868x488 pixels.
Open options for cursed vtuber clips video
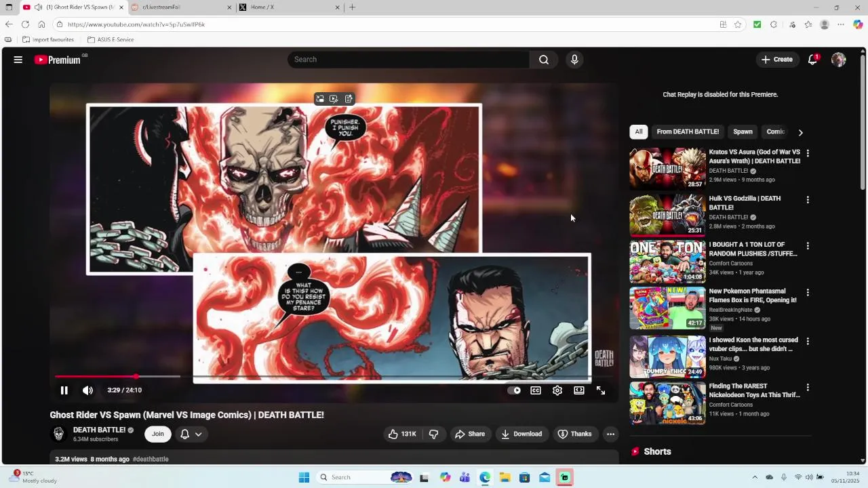(807, 341)
